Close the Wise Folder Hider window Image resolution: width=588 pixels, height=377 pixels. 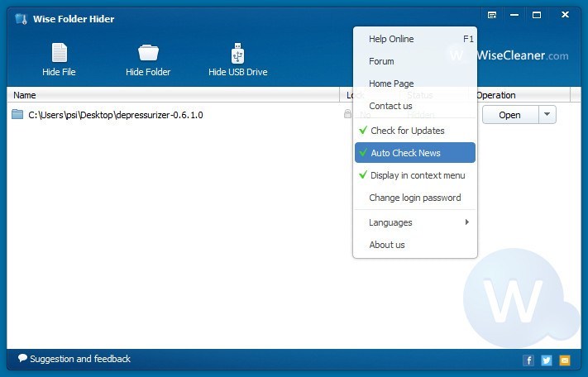tap(565, 15)
